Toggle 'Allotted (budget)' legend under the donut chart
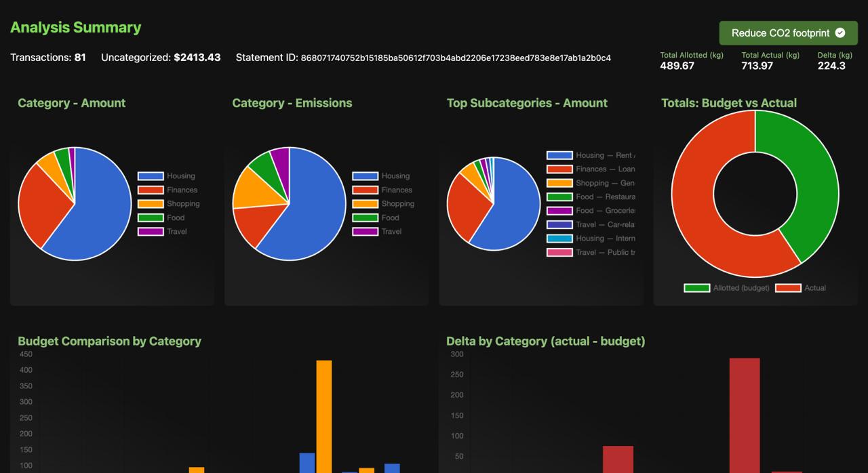Viewport: 868px width, 473px height. (x=727, y=288)
